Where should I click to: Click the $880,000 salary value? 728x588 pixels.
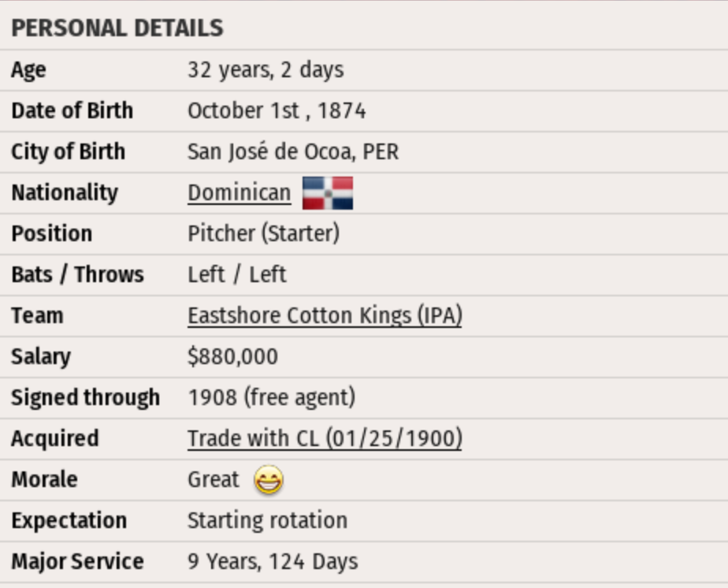point(232,357)
